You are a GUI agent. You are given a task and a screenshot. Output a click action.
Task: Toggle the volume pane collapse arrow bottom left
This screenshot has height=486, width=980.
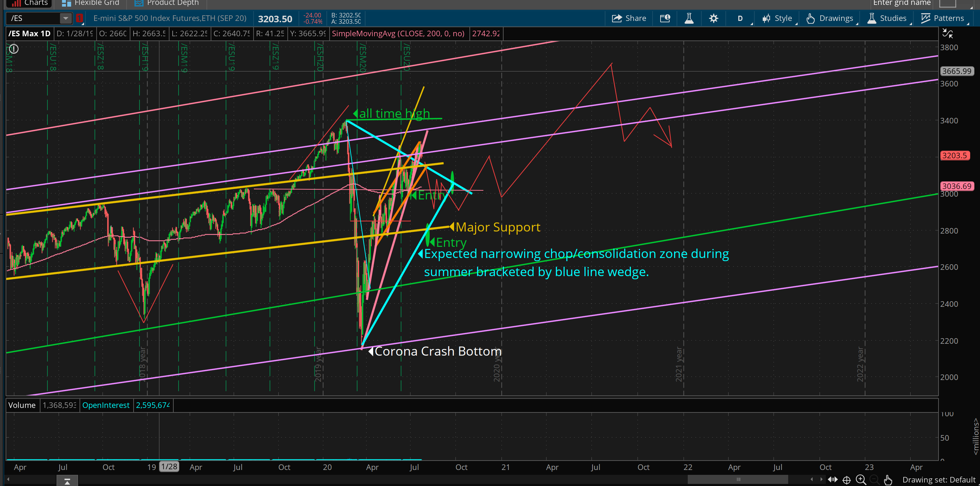click(67, 481)
